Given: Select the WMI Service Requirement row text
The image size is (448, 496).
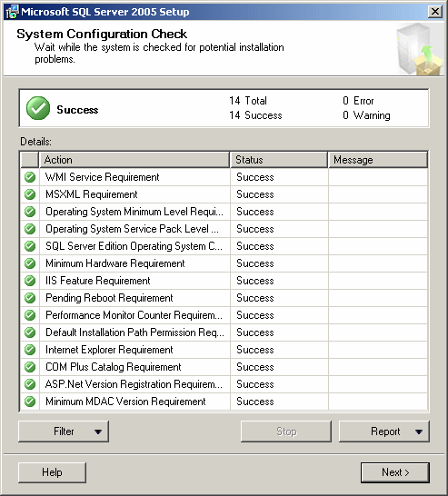Looking at the screenshot, I should click(x=102, y=177).
